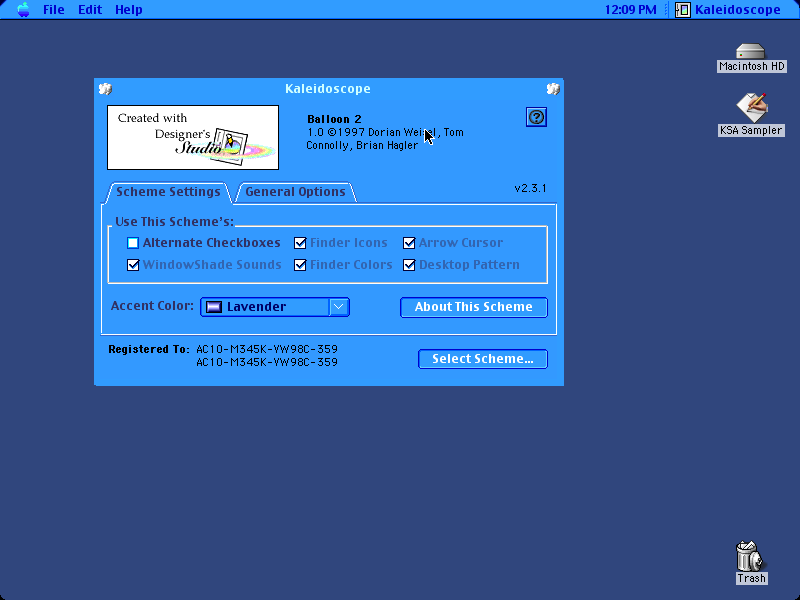Click the 12:09 PM menu bar clock
The width and height of the screenshot is (800, 600).
(x=631, y=10)
